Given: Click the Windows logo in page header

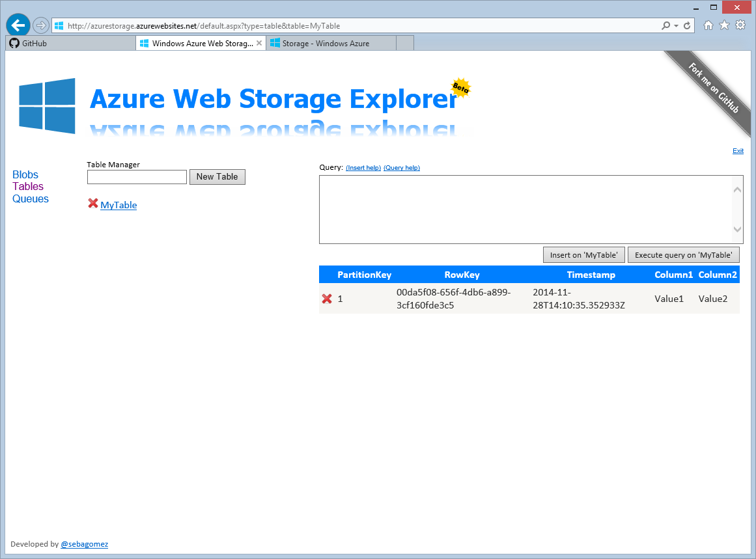Looking at the screenshot, I should point(48,105).
